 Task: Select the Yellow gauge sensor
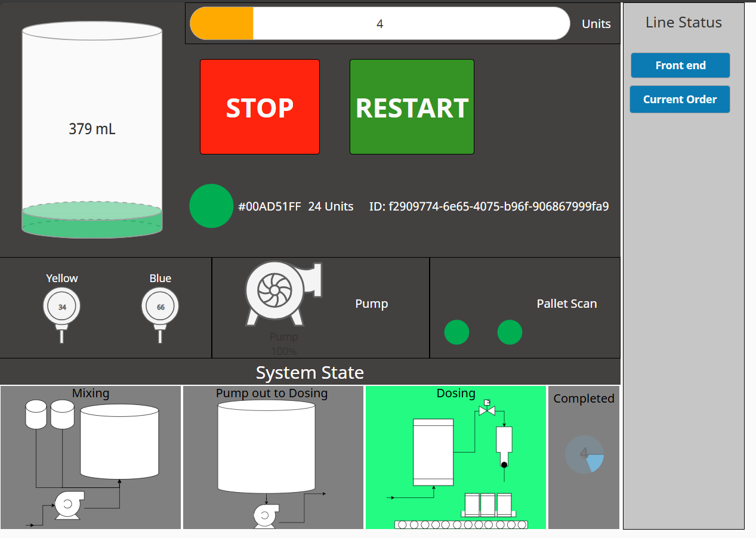point(61,307)
